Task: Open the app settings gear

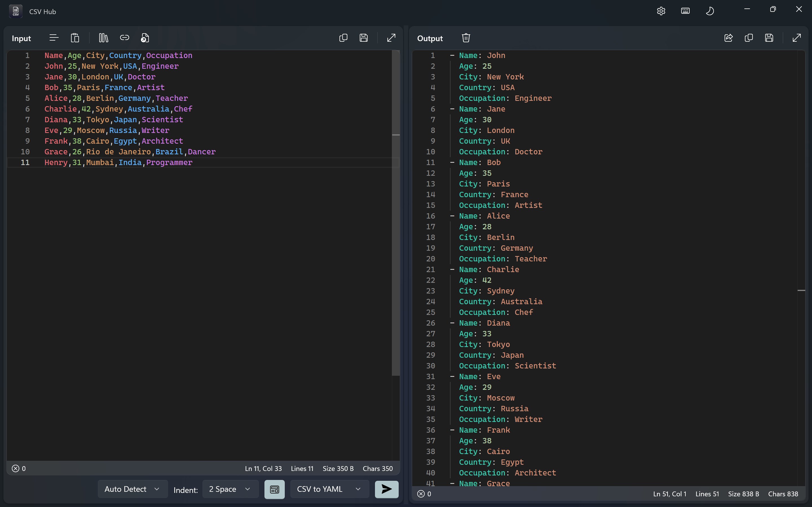Action: (x=661, y=11)
